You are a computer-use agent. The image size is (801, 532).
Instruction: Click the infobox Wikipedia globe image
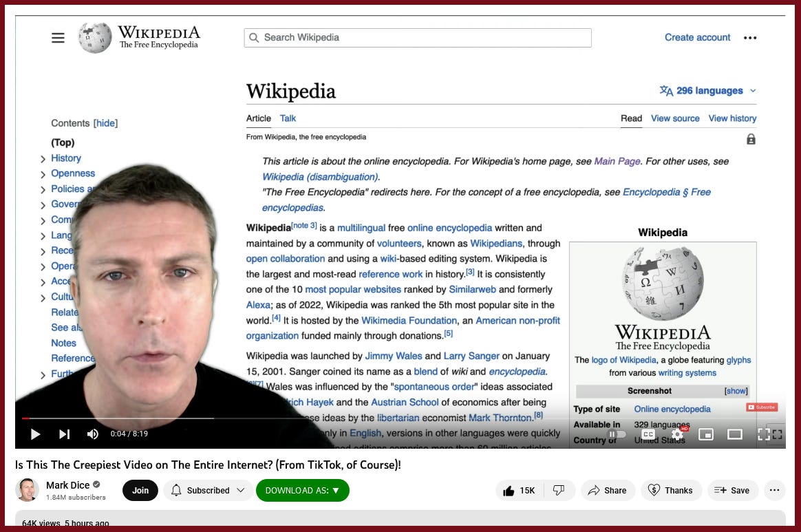[x=663, y=283]
